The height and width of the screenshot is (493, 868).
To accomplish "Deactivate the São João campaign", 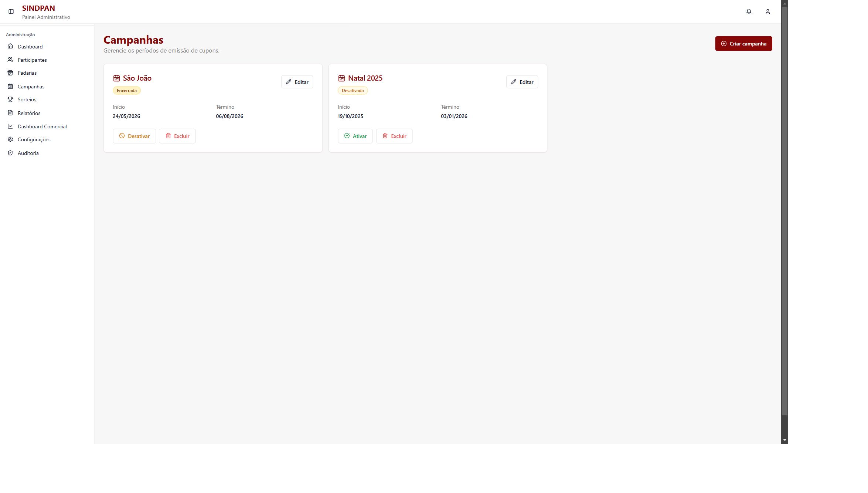I will click(134, 136).
